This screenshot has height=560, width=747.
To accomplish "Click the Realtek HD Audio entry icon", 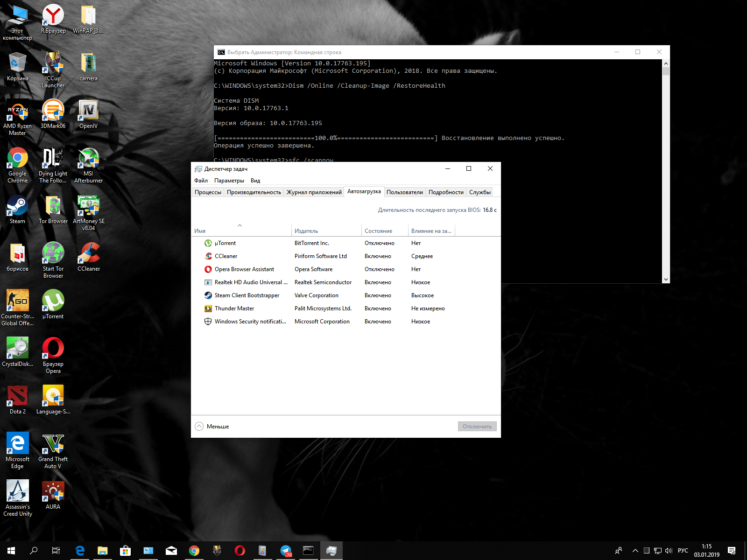I will tap(208, 282).
